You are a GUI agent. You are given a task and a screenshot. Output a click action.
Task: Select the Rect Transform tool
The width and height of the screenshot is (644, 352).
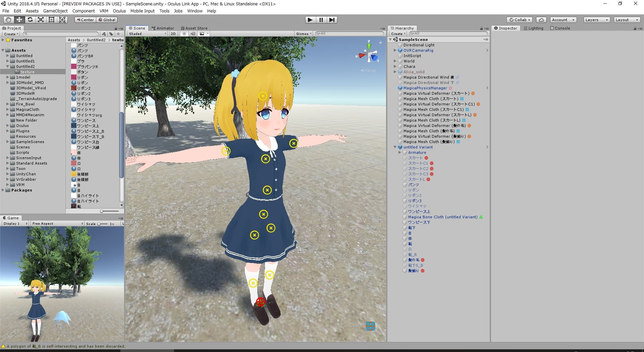[x=52, y=20]
